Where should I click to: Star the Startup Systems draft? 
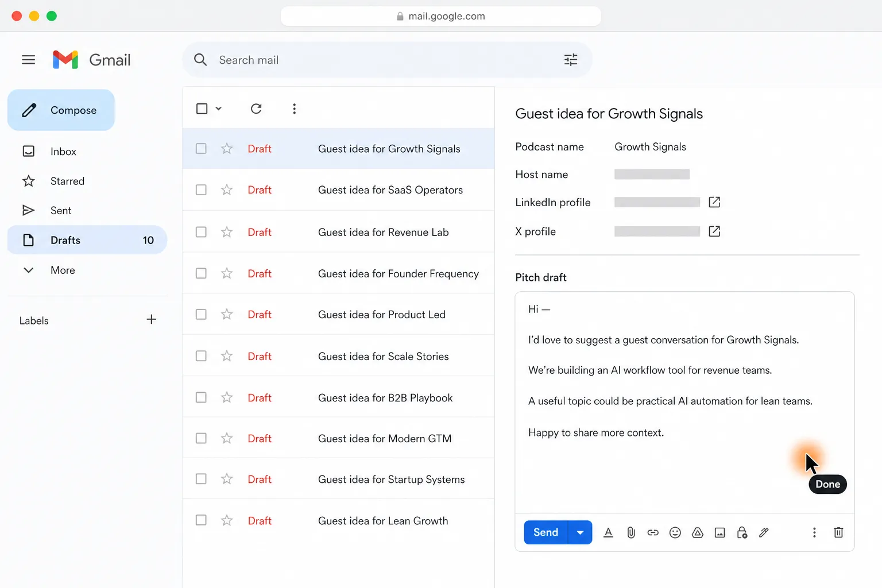(x=227, y=479)
